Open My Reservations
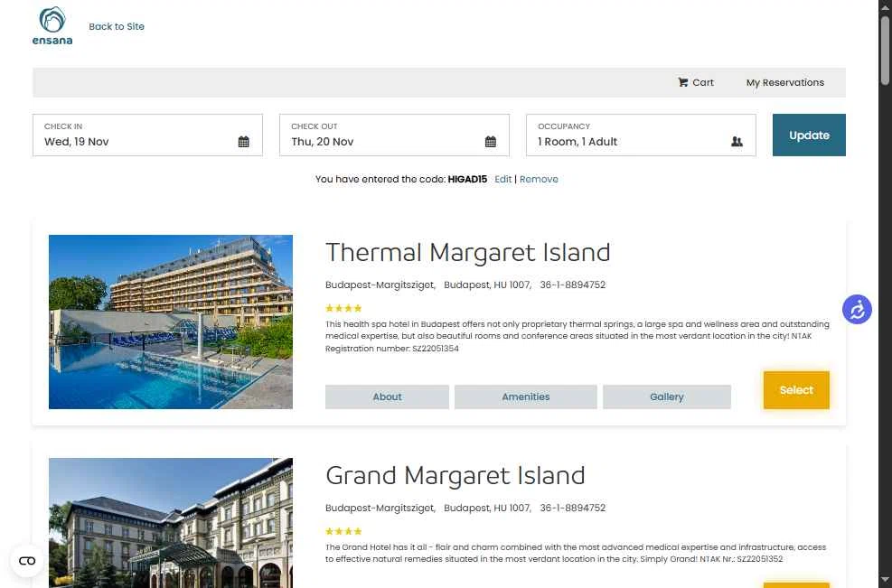The image size is (892, 588). (785, 82)
